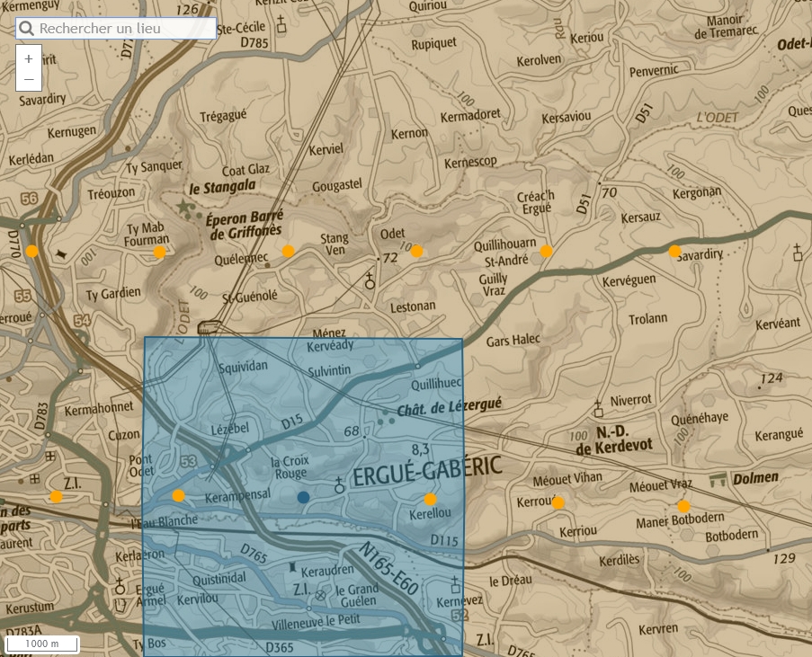Click blue marker below la Croix Rouge
812x657 pixels.
(303, 497)
